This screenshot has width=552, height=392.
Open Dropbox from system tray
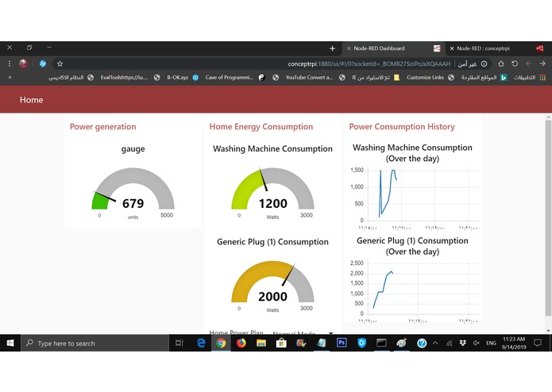click(463, 343)
